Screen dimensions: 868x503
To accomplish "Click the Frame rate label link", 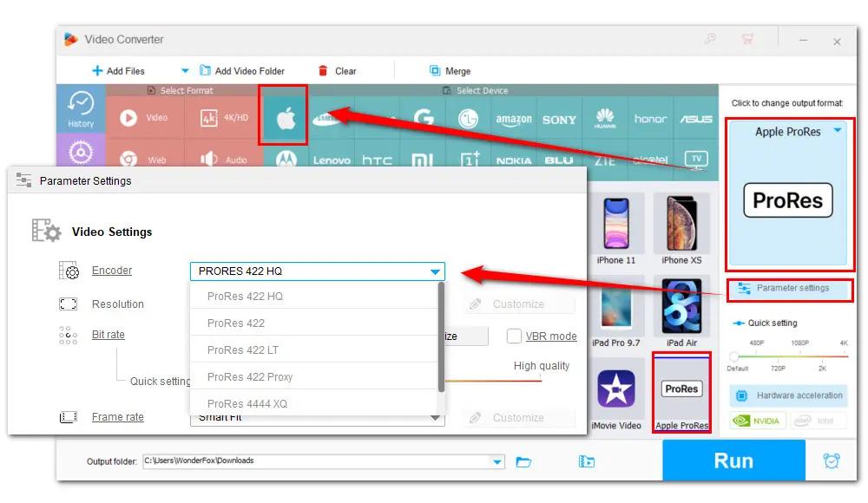I will point(117,416).
